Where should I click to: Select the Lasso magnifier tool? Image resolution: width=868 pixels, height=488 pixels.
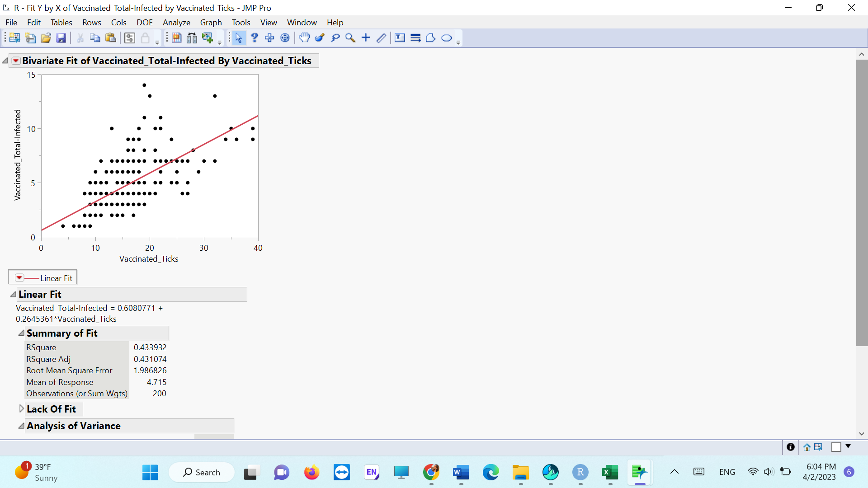click(x=335, y=38)
